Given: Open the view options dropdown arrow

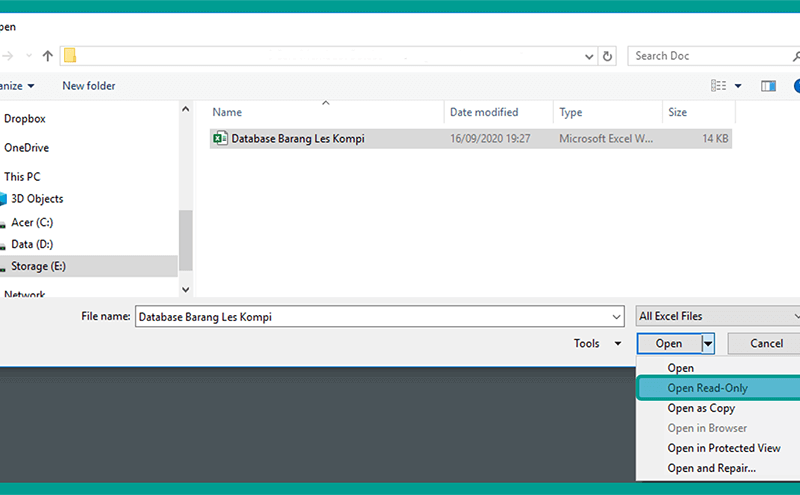Looking at the screenshot, I should [x=738, y=86].
